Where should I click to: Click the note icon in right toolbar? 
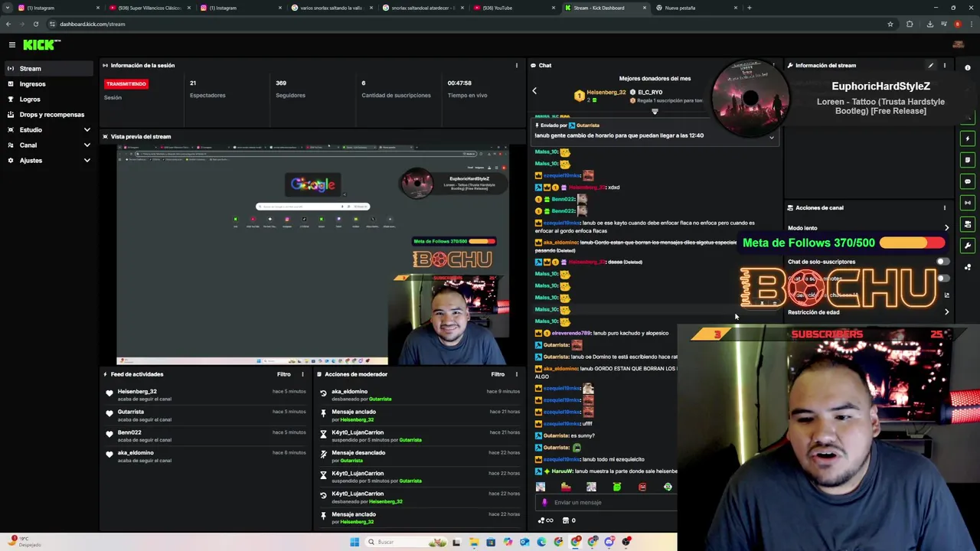click(968, 160)
